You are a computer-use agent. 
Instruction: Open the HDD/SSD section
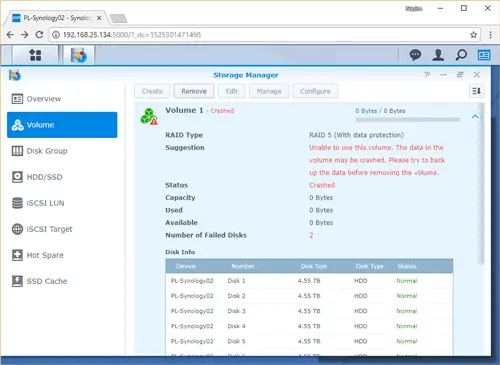pos(62,177)
